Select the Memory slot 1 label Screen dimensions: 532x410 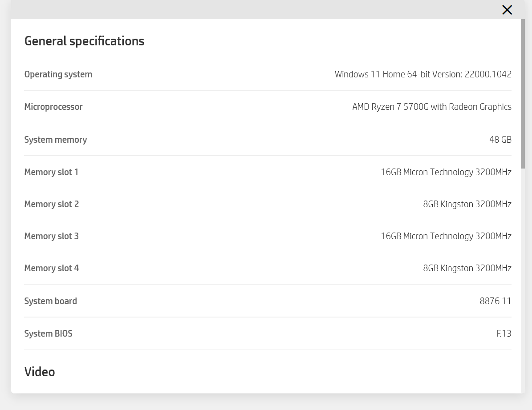pyautogui.click(x=51, y=172)
